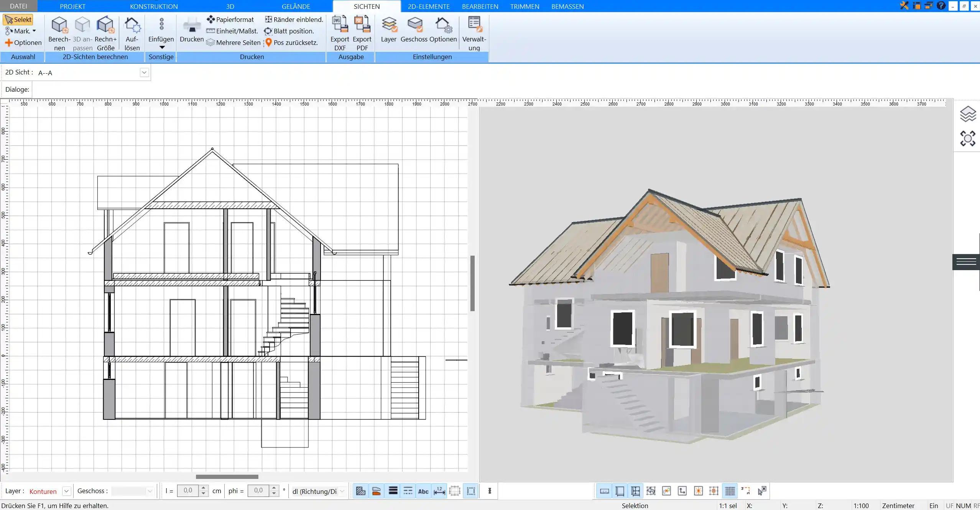Click the zoom-to-fit icon in right sidebar
This screenshot has height=510, width=980.
[x=967, y=139]
